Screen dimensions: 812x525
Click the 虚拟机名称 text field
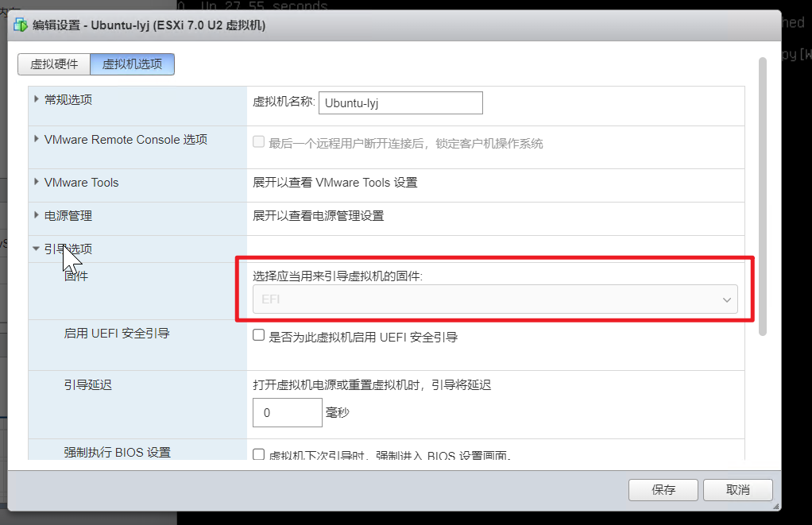(x=400, y=102)
